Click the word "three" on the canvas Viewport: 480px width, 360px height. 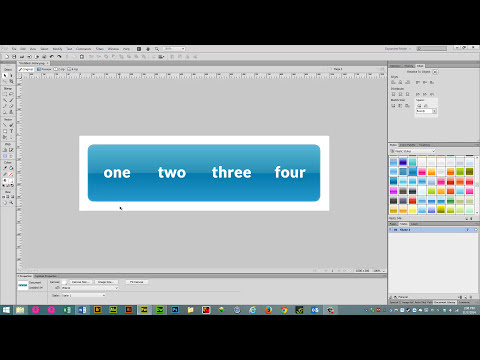pyautogui.click(x=232, y=172)
